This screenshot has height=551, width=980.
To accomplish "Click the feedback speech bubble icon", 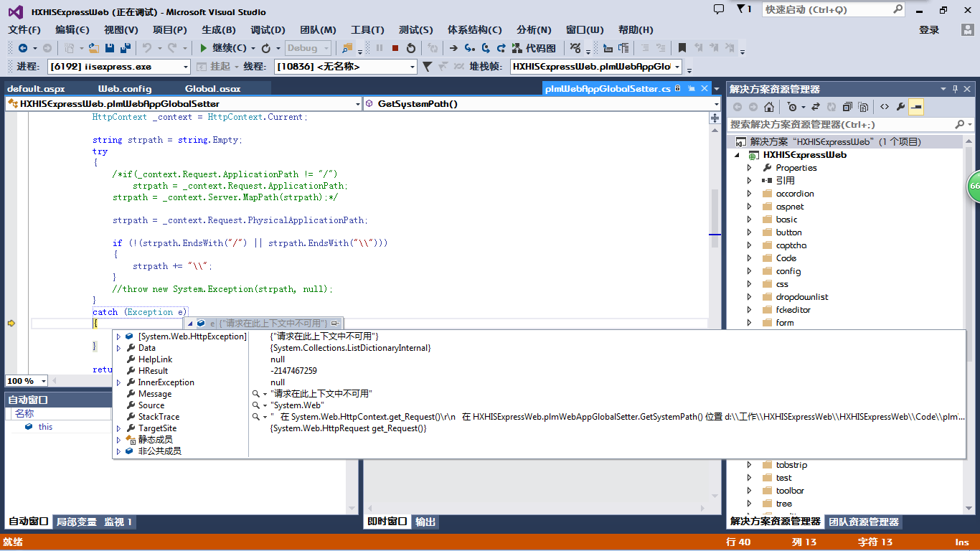I will click(719, 9).
